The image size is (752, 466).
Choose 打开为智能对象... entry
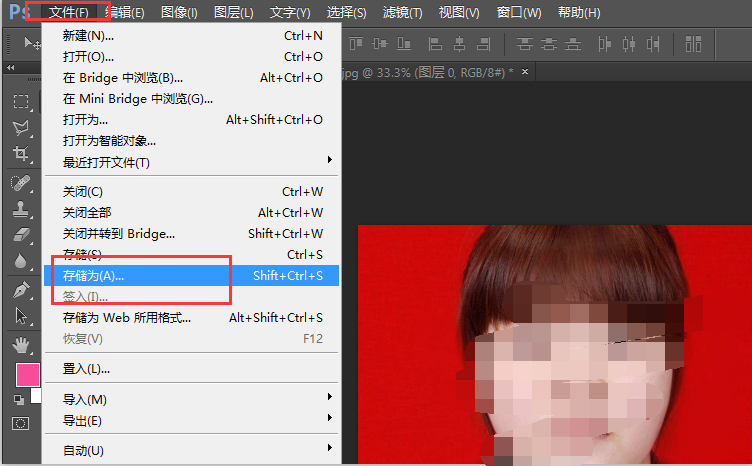191,140
